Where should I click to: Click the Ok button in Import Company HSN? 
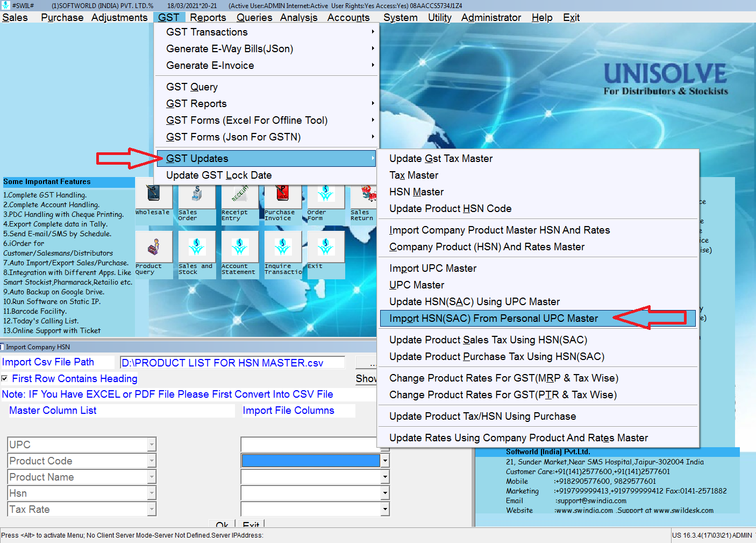pos(222,524)
